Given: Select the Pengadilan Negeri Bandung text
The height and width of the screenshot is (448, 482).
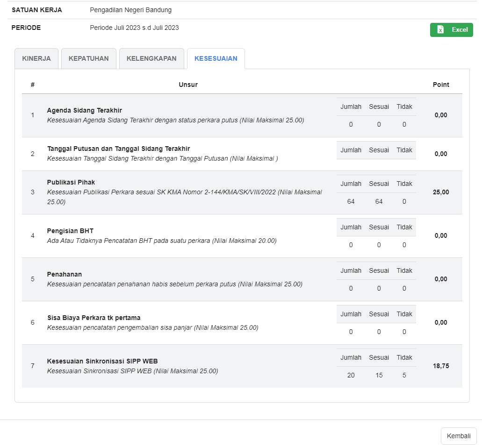Looking at the screenshot, I should (x=130, y=10).
